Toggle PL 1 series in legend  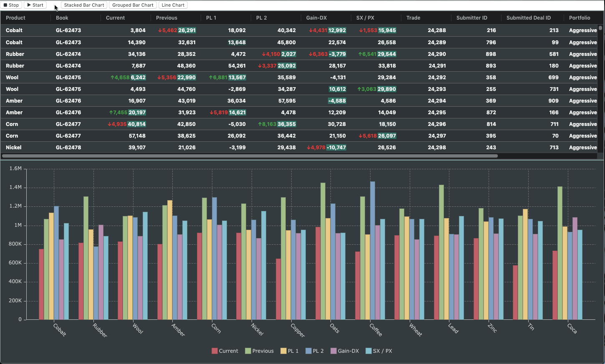click(x=290, y=351)
